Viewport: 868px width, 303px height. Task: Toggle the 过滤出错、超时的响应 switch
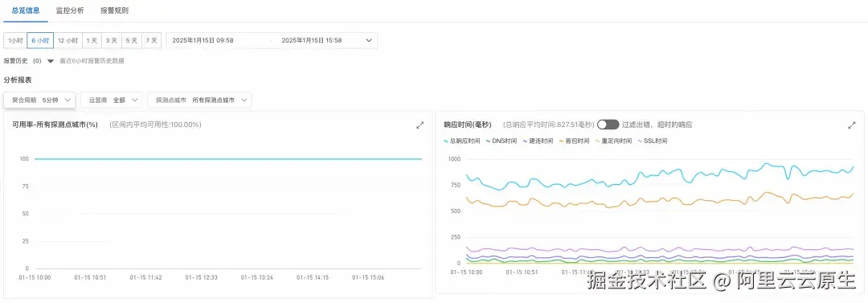[x=608, y=125]
